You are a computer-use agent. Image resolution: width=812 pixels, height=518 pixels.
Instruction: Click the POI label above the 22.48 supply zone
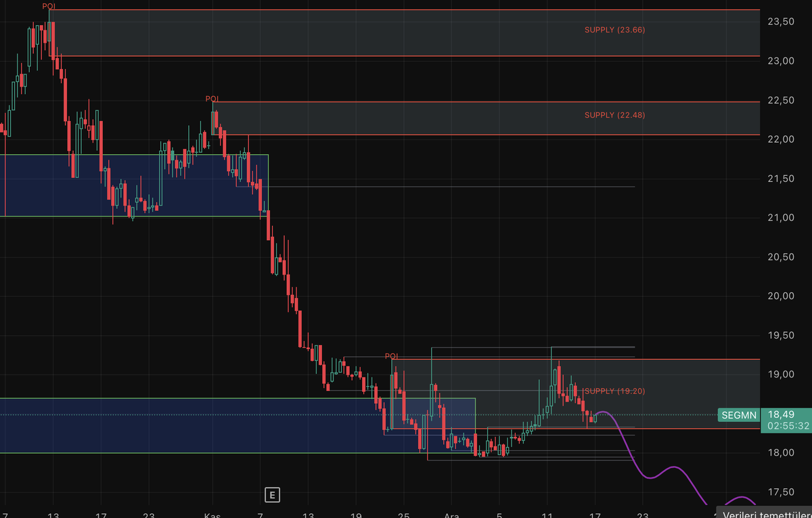point(212,99)
